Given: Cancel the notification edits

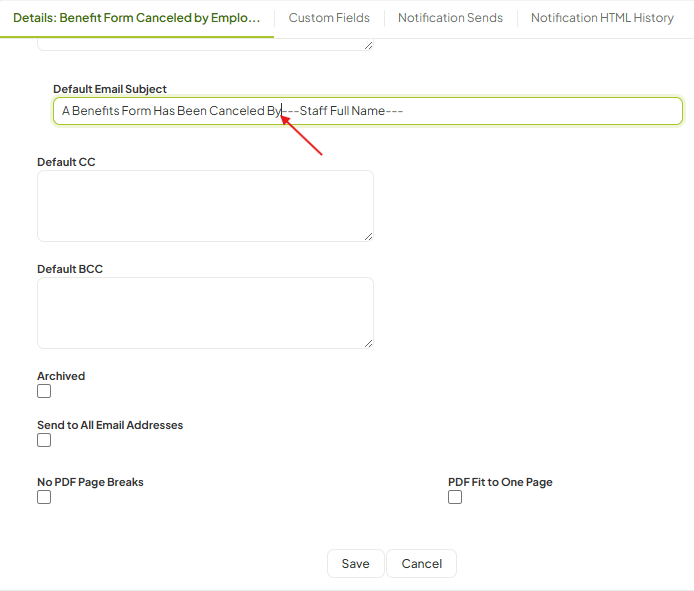Looking at the screenshot, I should pos(421,564).
